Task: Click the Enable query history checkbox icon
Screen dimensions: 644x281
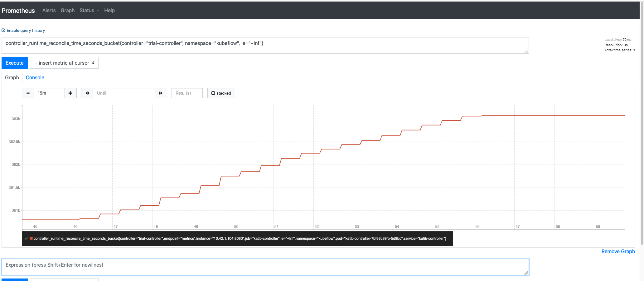Action: 3,30
